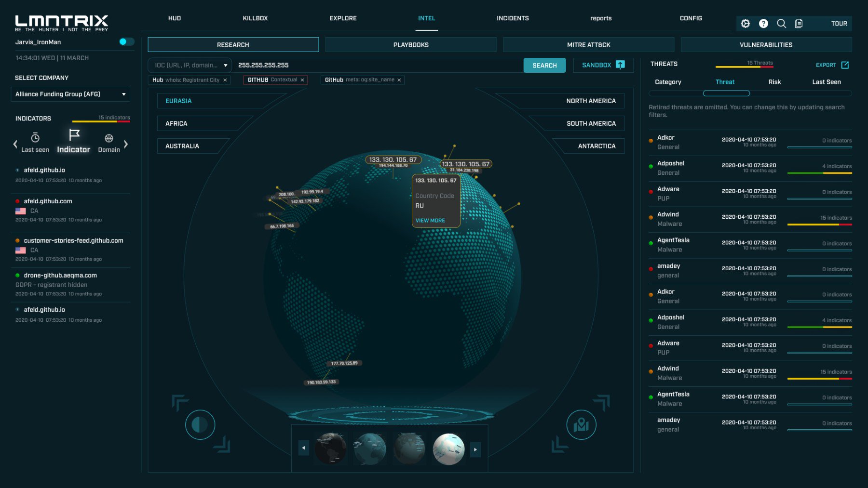Open the INCIDENTS menu
868x488 pixels.
[513, 18]
